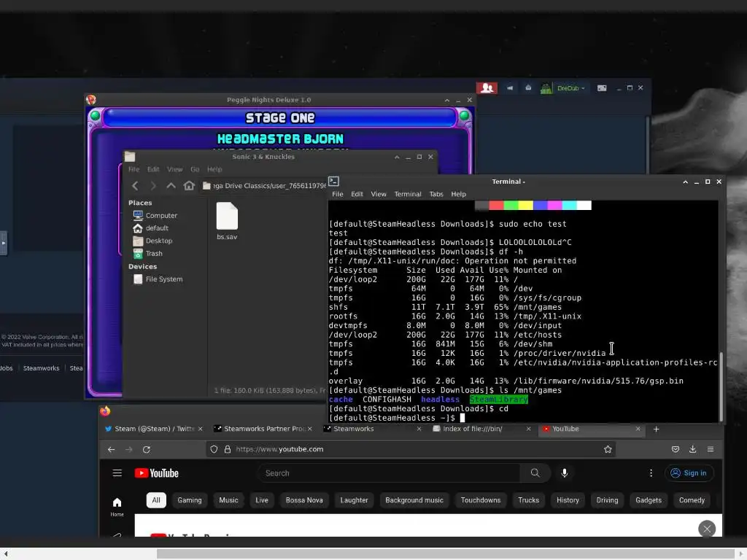Click Steam notifications bell icon
This screenshot has width=747, height=560.
tap(528, 88)
